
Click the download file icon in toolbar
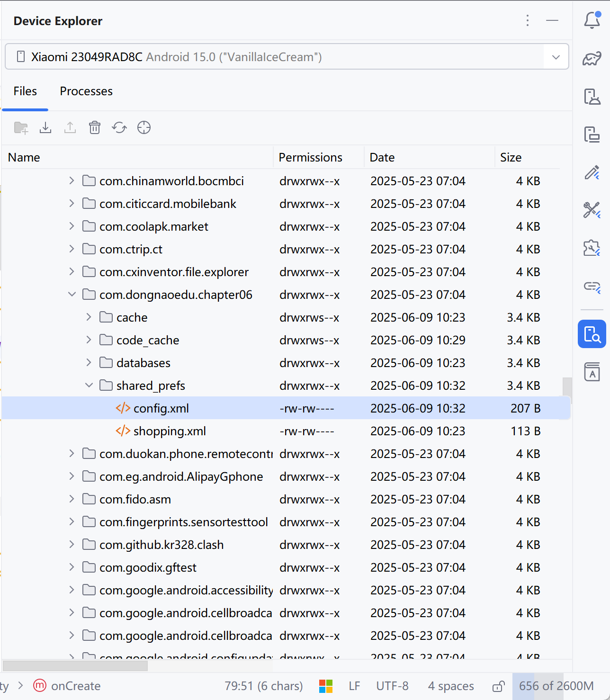45,127
